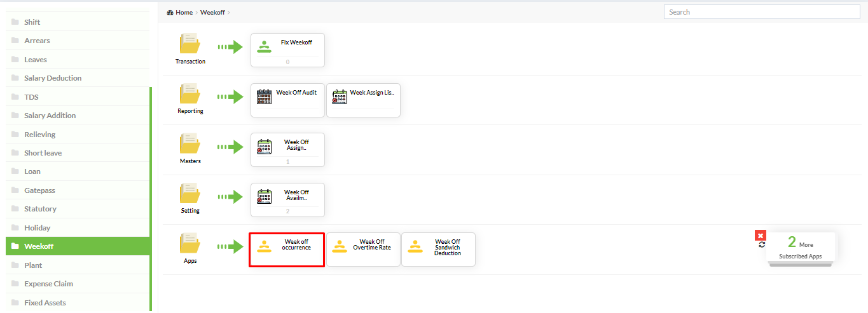Click the Fix Weekoff person icon
This screenshot has height=313, width=868.
pos(264,46)
